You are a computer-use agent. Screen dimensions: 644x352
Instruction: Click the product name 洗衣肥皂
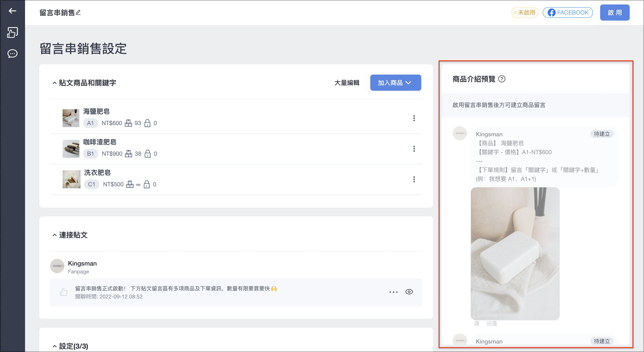[x=97, y=172]
